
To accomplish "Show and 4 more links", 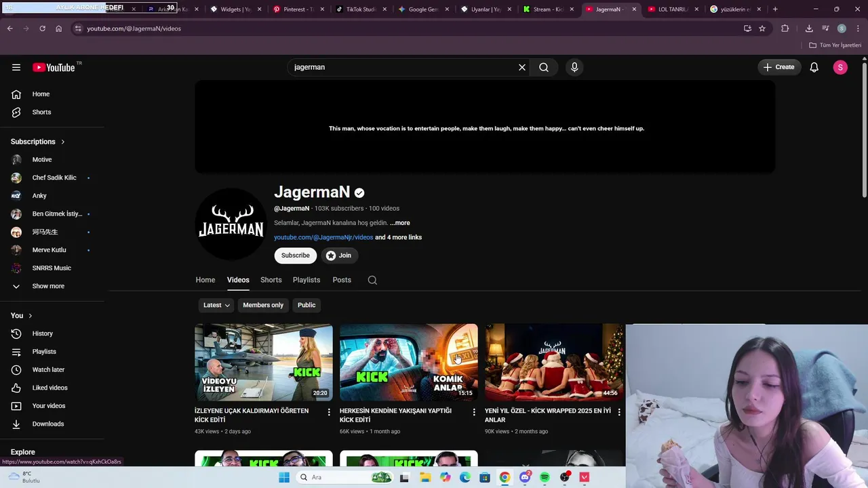I will (398, 237).
